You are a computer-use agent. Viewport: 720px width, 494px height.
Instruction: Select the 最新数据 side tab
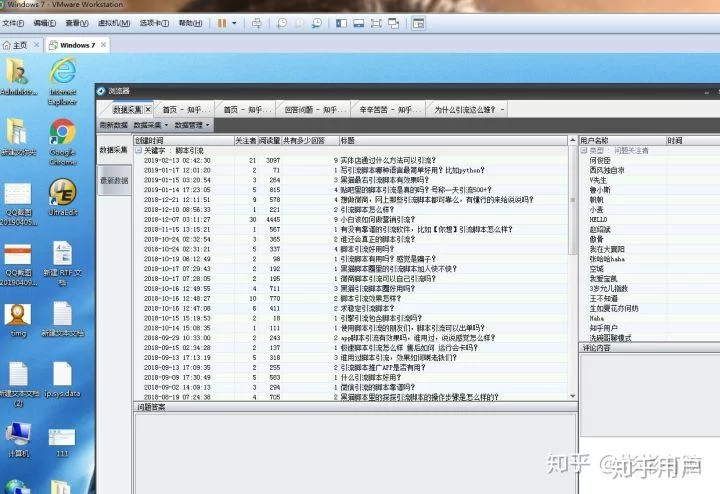coord(113,180)
